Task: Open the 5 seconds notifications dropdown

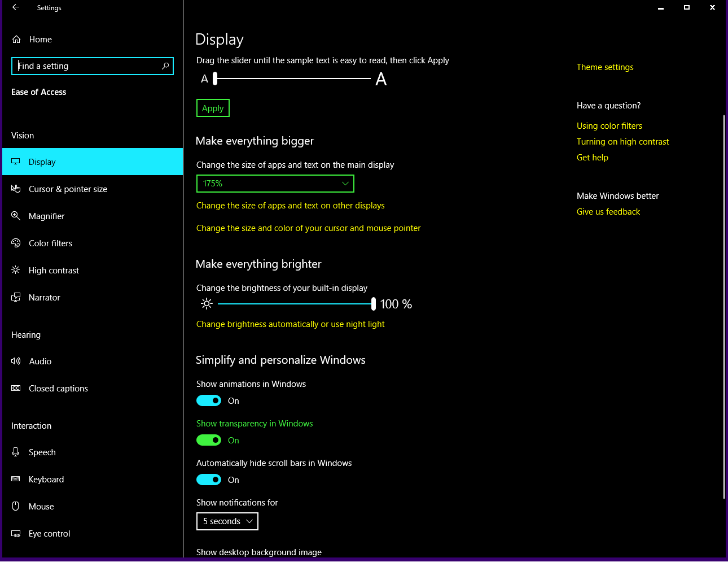Action: pyautogui.click(x=227, y=521)
